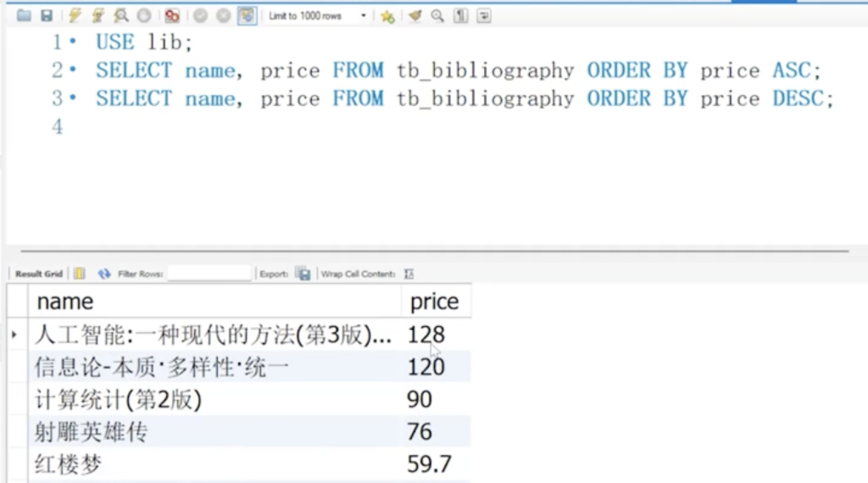Click inside the Filter Rows field
The height and width of the screenshot is (483, 868).
point(209,274)
